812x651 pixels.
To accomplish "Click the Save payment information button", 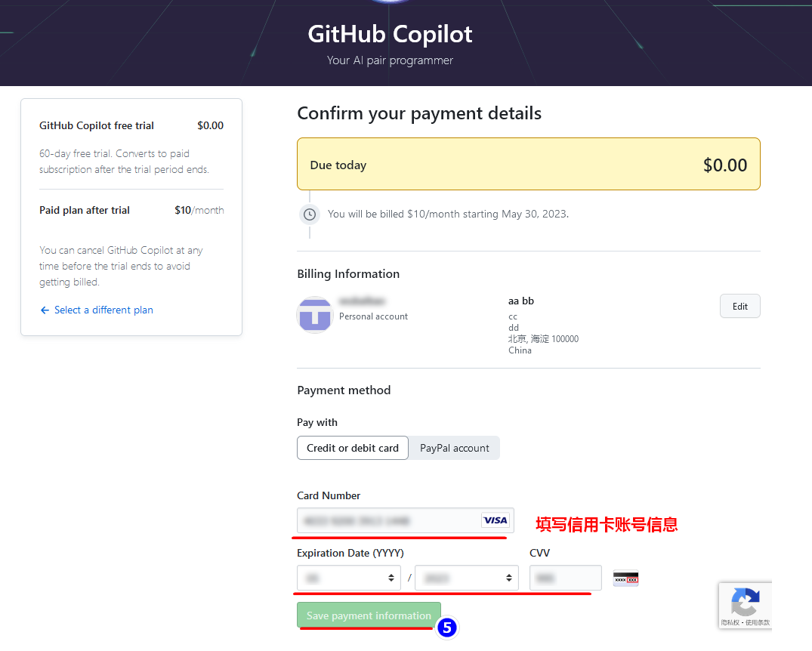I will tap(368, 616).
